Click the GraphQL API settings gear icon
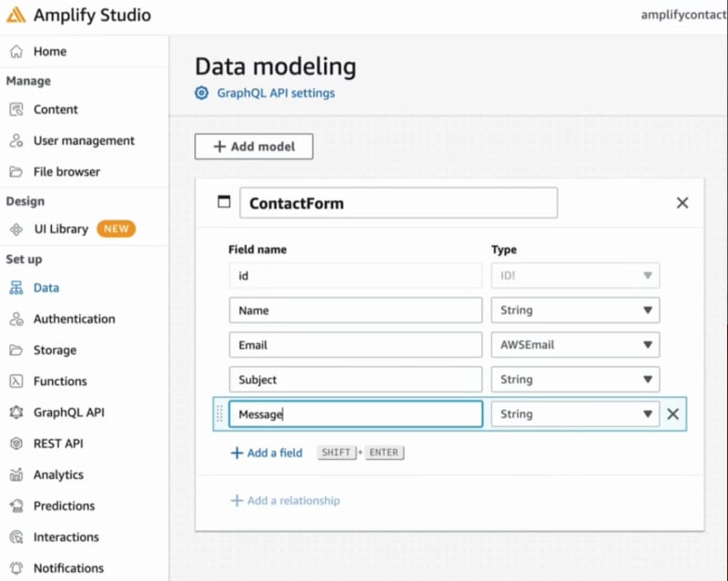The image size is (728, 581). point(201,93)
